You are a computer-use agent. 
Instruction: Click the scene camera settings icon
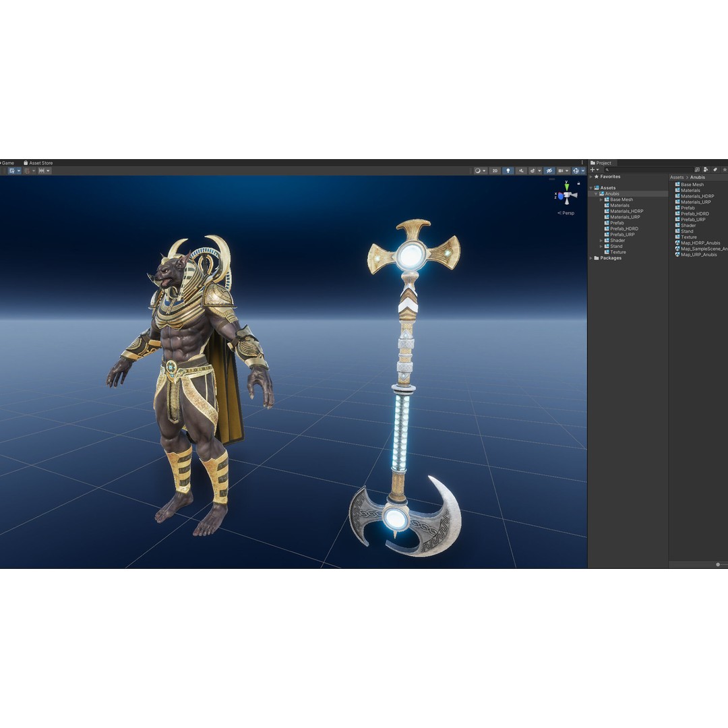click(561, 171)
